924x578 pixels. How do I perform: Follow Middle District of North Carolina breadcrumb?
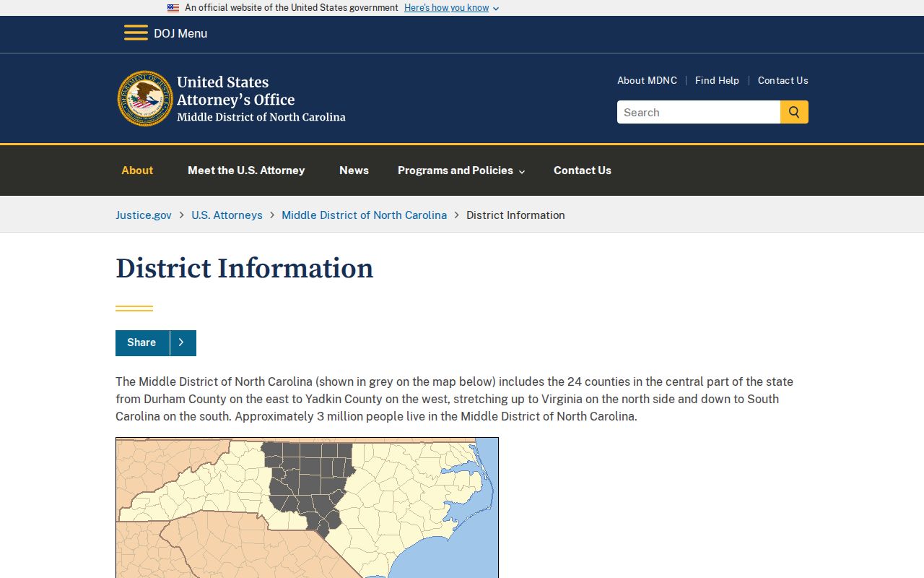pyautogui.click(x=364, y=215)
